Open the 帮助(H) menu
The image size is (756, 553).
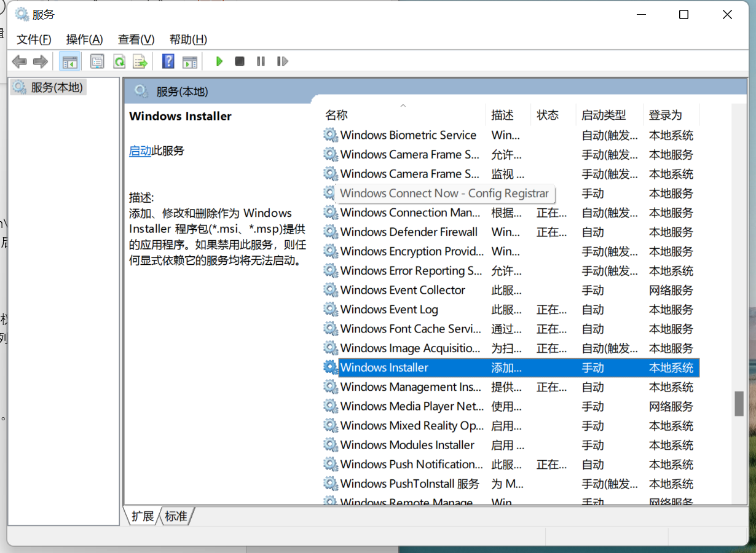[188, 39]
